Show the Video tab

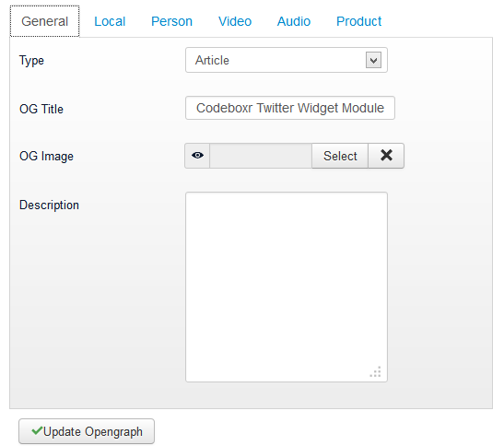[235, 21]
